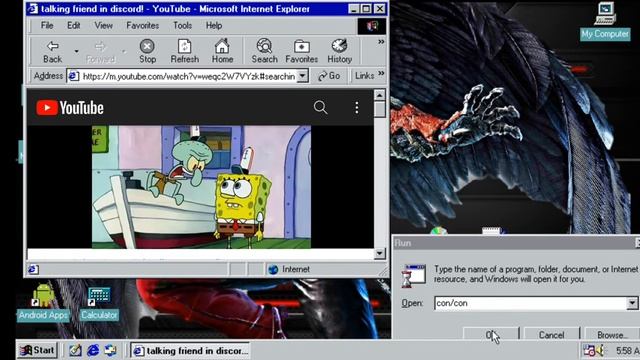Open the History toolbar button

[x=339, y=51]
